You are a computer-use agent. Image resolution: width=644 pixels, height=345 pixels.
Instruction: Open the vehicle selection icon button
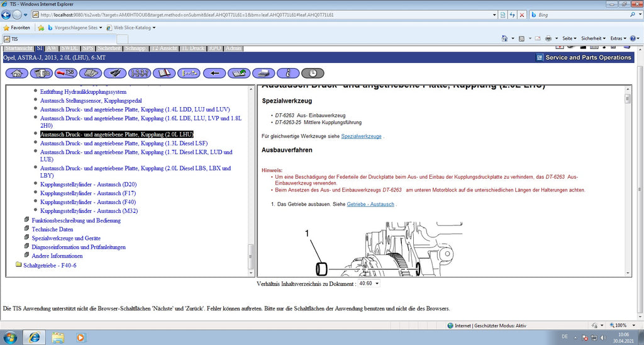point(42,73)
